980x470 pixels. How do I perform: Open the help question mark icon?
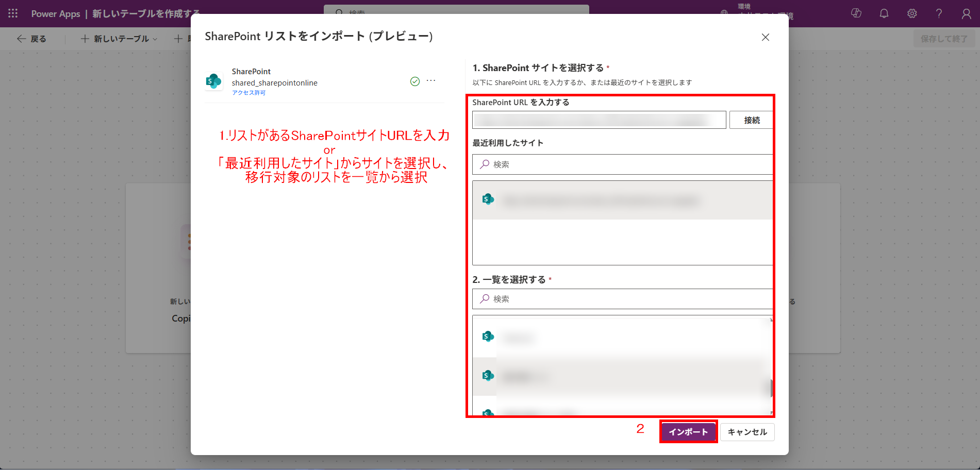coord(939,13)
